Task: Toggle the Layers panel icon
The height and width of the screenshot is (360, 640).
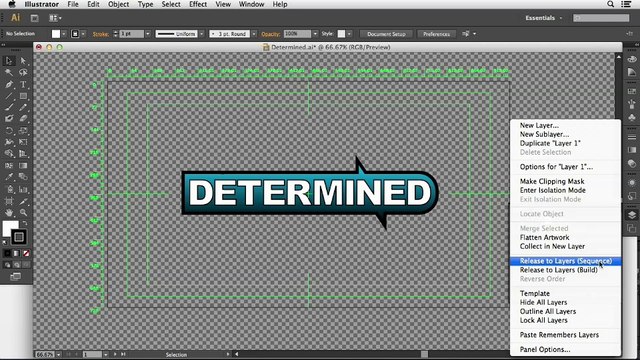Action: coord(632,215)
